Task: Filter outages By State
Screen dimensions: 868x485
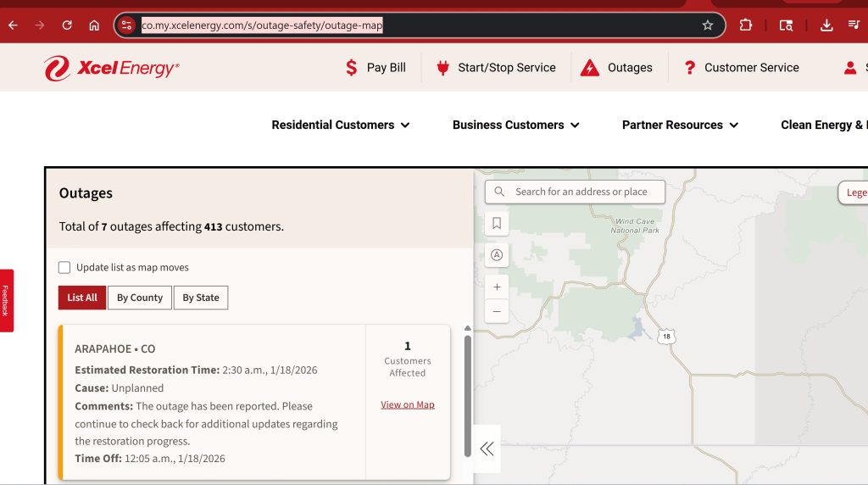Action: tap(201, 298)
